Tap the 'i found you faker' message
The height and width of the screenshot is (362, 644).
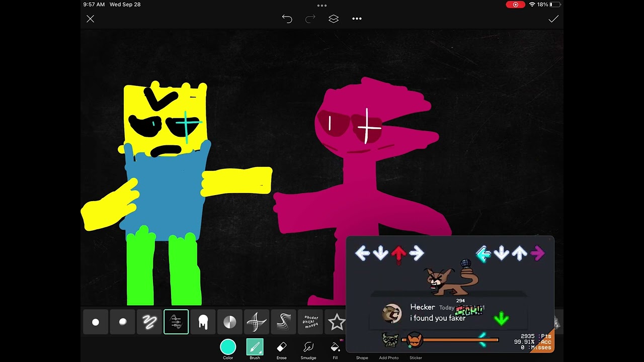[x=438, y=318]
